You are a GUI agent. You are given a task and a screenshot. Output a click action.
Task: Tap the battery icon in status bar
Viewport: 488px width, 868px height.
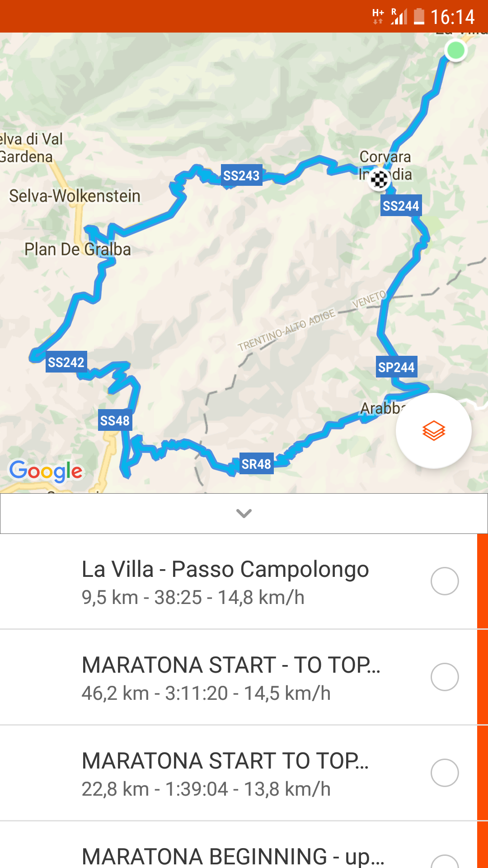tap(419, 17)
